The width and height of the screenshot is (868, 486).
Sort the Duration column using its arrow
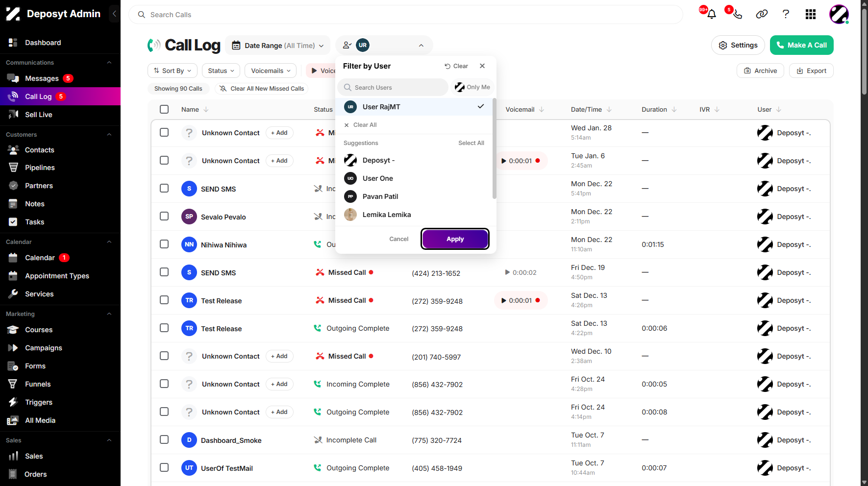coord(674,109)
